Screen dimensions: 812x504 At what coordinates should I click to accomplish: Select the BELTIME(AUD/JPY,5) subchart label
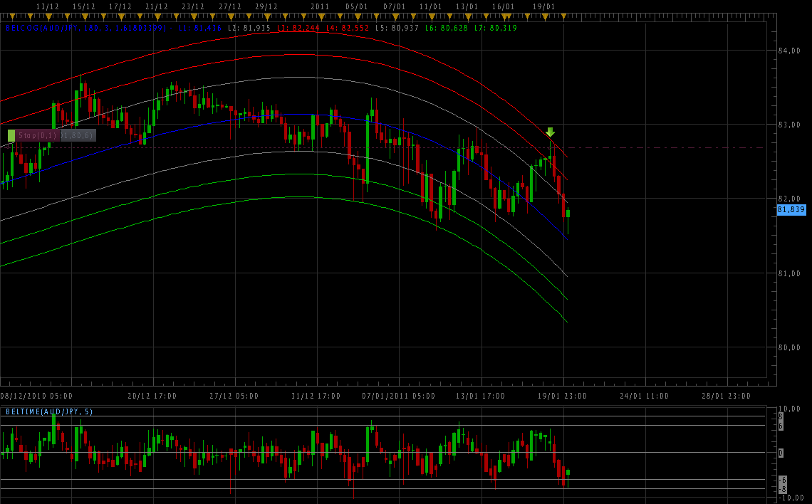tap(48, 411)
